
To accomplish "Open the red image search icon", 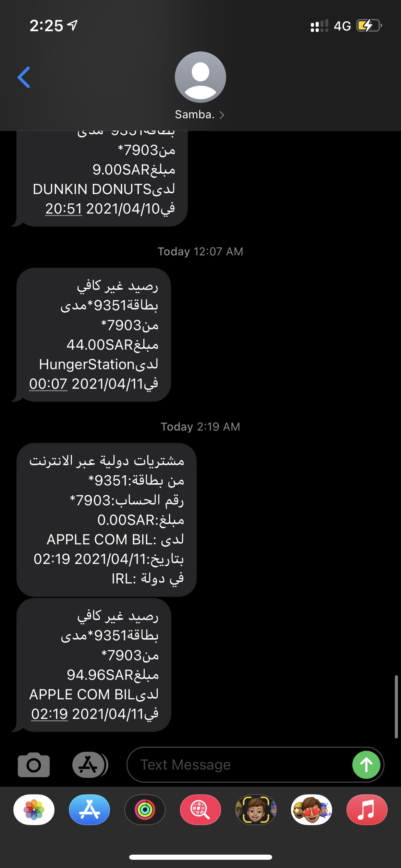I will click(x=200, y=810).
